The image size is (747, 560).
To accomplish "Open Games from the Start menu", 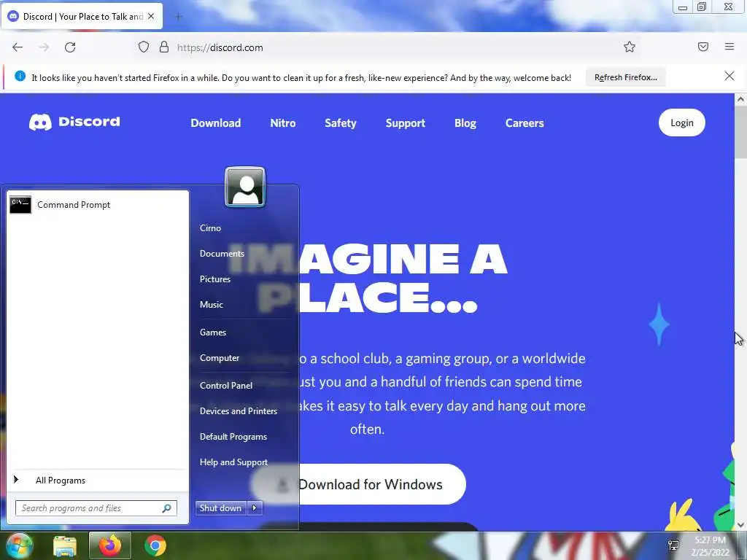I will point(212,332).
